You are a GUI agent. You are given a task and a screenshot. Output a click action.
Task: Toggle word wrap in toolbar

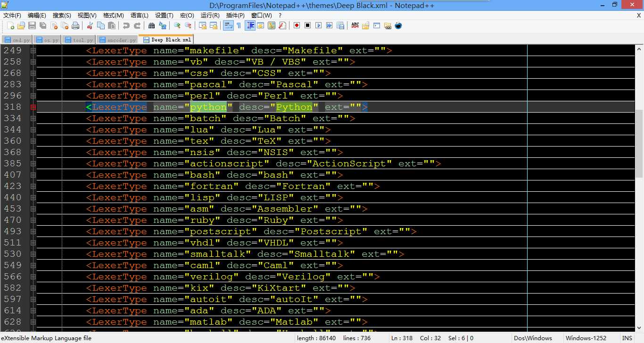pos(228,25)
